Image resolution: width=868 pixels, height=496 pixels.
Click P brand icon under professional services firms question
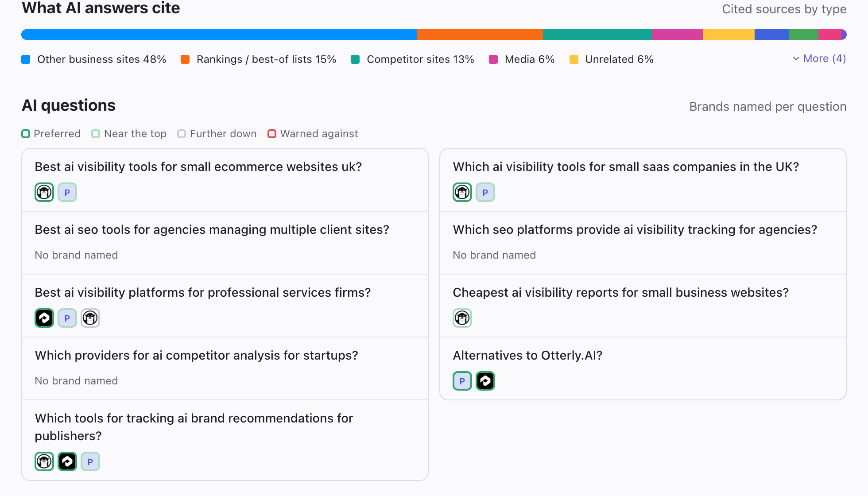coord(67,318)
